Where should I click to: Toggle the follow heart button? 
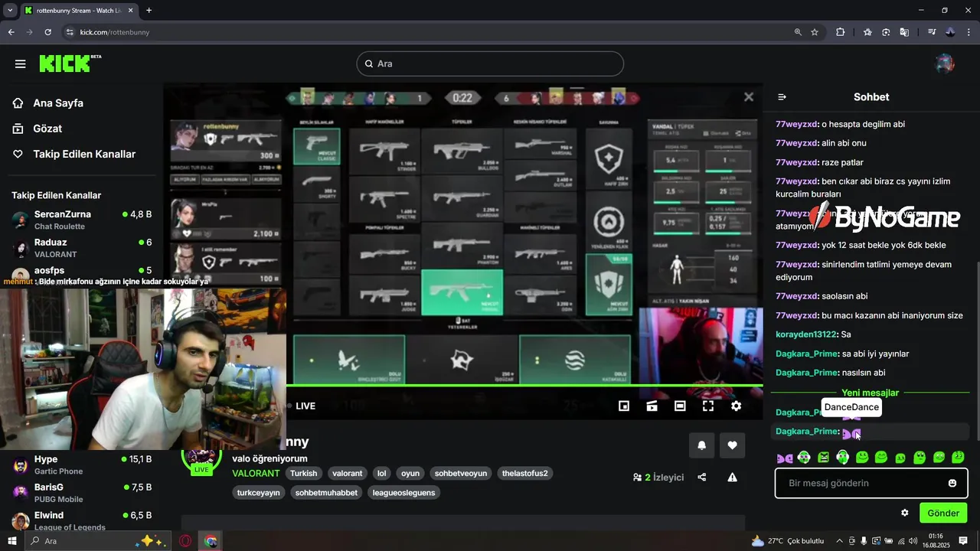[x=733, y=445]
